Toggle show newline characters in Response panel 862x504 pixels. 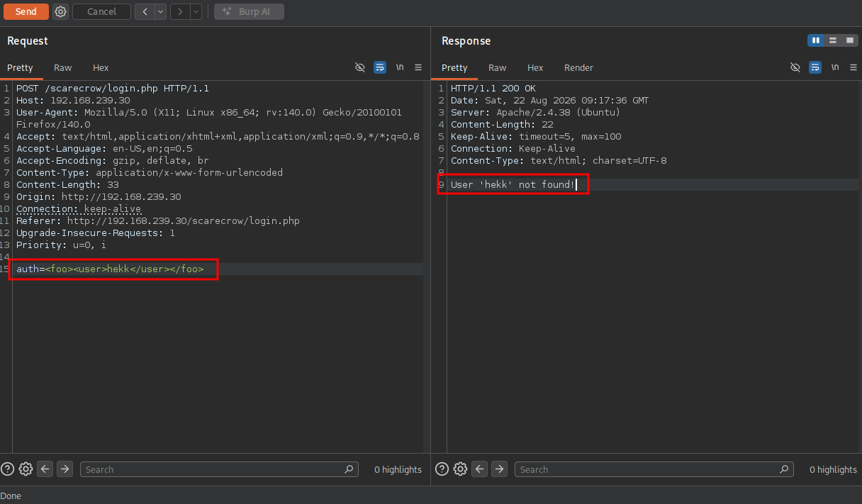(x=835, y=67)
